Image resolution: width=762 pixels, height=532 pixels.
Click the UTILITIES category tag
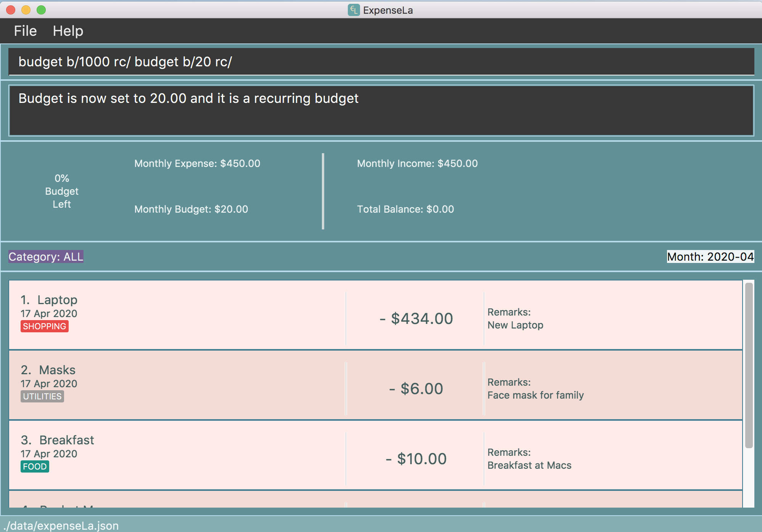pos(42,396)
